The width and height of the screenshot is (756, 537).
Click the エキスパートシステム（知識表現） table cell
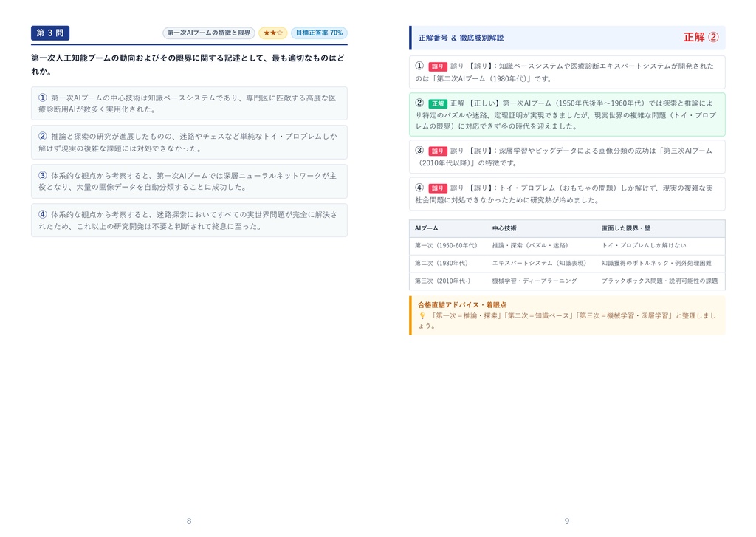[x=540, y=264]
